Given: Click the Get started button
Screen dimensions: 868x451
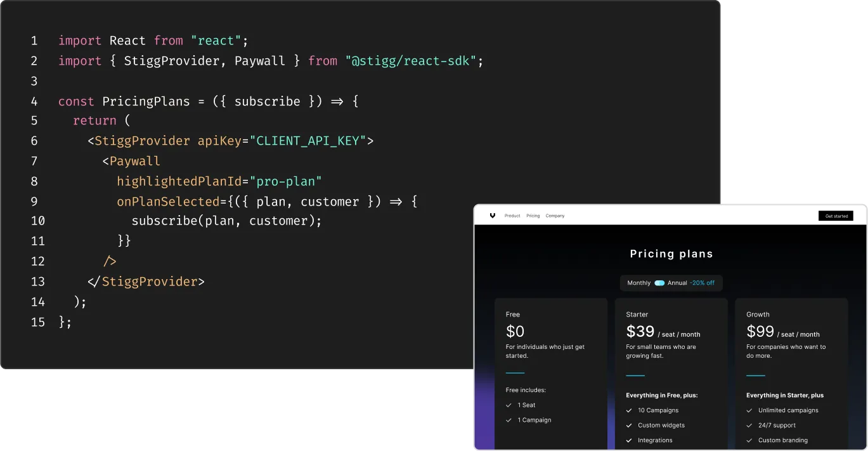Looking at the screenshot, I should [836, 216].
